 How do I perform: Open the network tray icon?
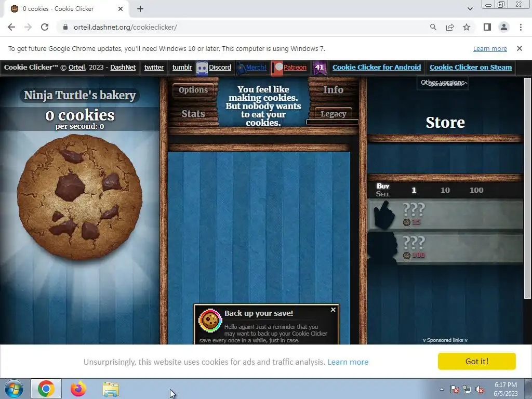[x=467, y=389]
